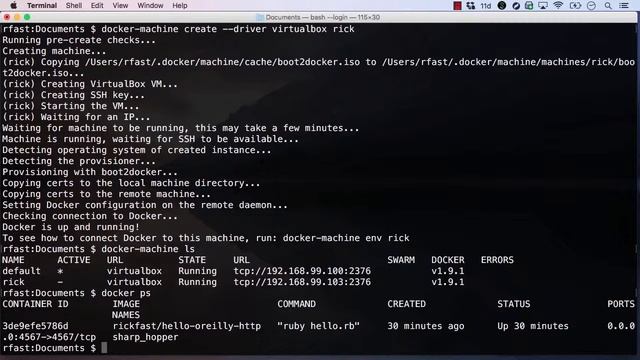This screenshot has height=360, width=640.
Task: Click container ID '3de9efe5786d'
Action: (x=35, y=326)
